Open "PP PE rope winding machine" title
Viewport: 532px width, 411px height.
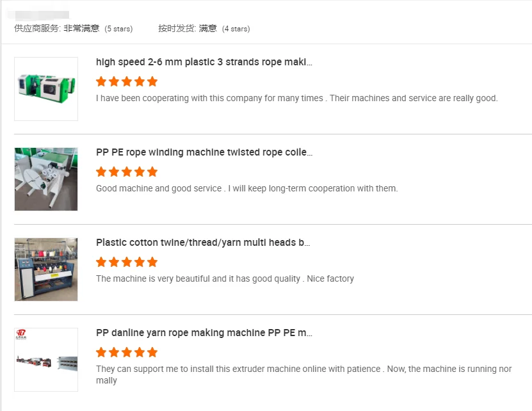[x=204, y=152]
